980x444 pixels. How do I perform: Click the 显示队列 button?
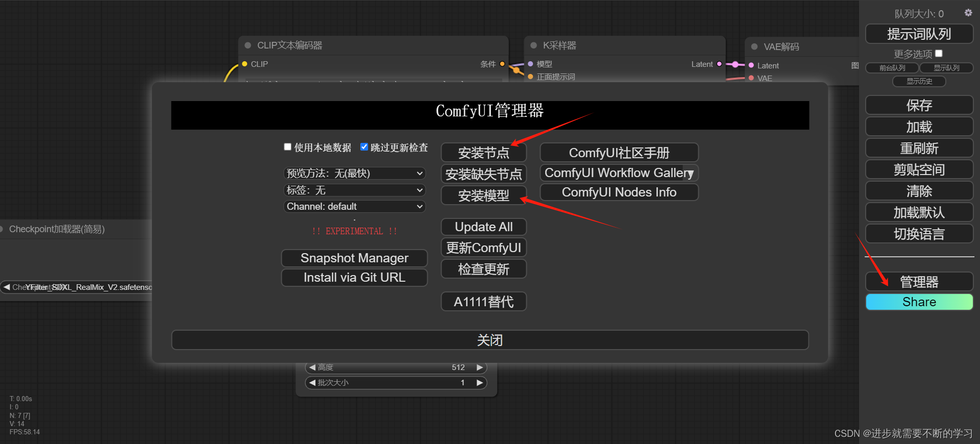(946, 68)
